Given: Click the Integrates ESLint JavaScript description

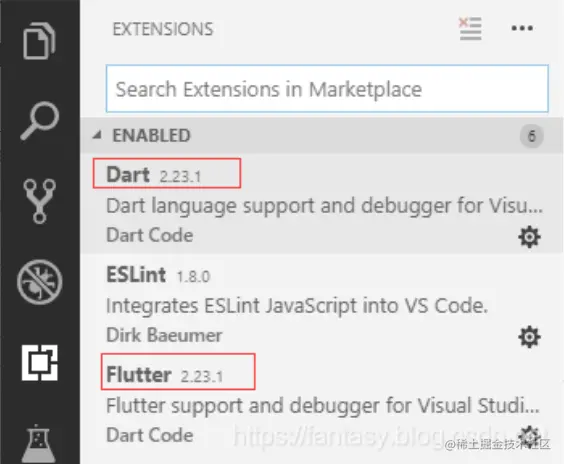Looking at the screenshot, I should pyautogui.click(x=297, y=306).
